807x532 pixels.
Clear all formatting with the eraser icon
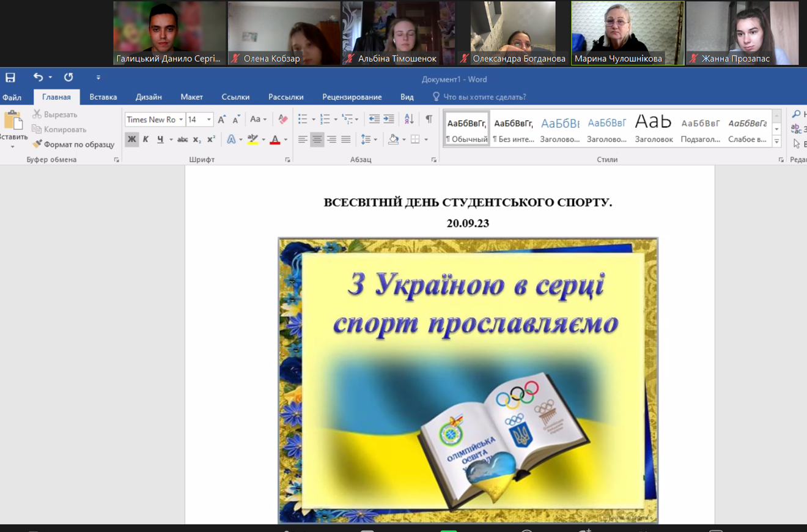[x=282, y=120]
